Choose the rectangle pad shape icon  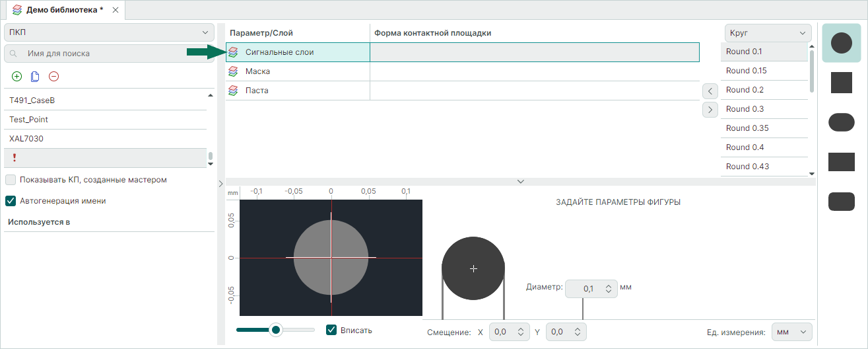point(841,162)
